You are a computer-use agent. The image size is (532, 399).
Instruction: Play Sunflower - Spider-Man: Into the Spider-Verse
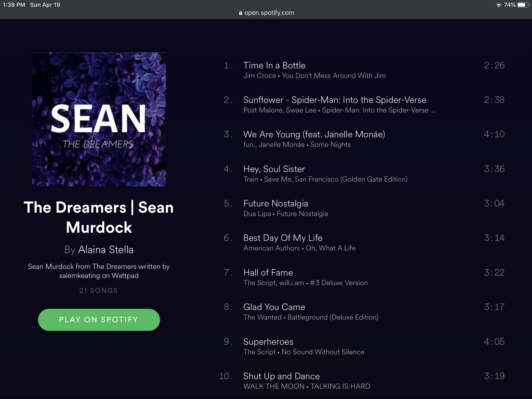point(335,100)
